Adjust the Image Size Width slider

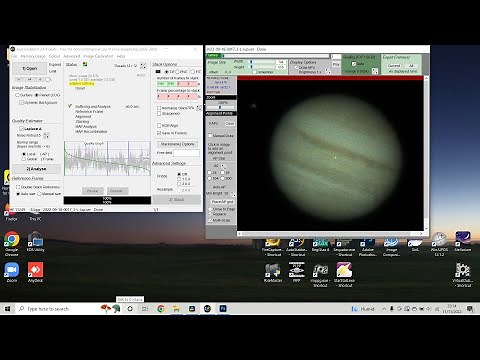[263, 62]
